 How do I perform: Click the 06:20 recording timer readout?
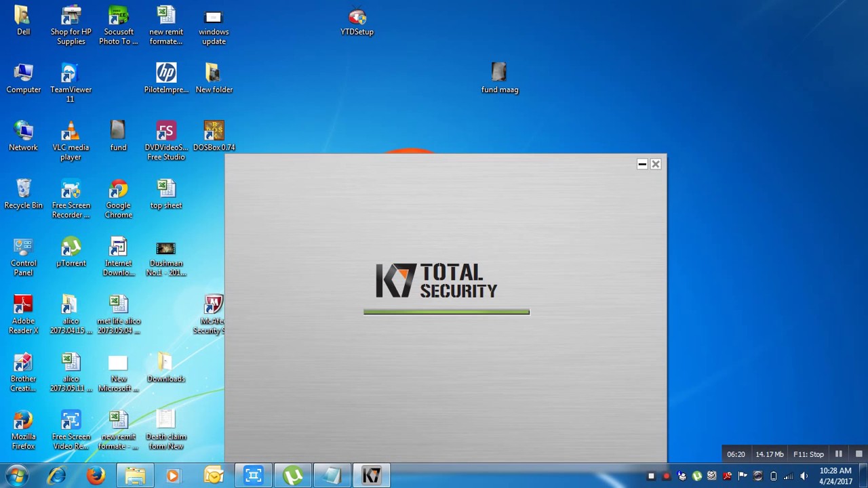736,454
